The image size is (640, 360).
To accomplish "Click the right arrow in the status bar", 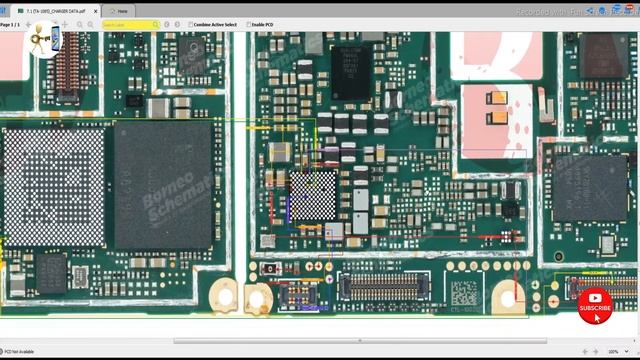I will tap(596, 351).
